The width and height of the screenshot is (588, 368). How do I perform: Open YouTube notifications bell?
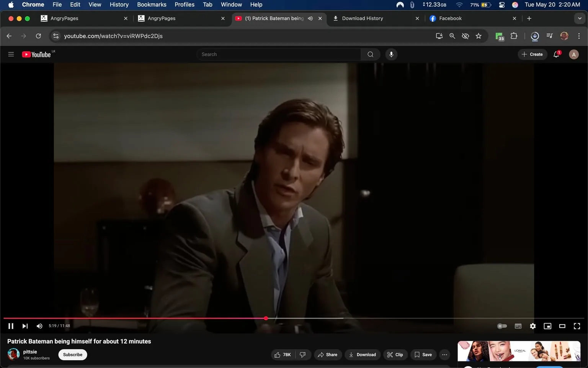point(556,54)
